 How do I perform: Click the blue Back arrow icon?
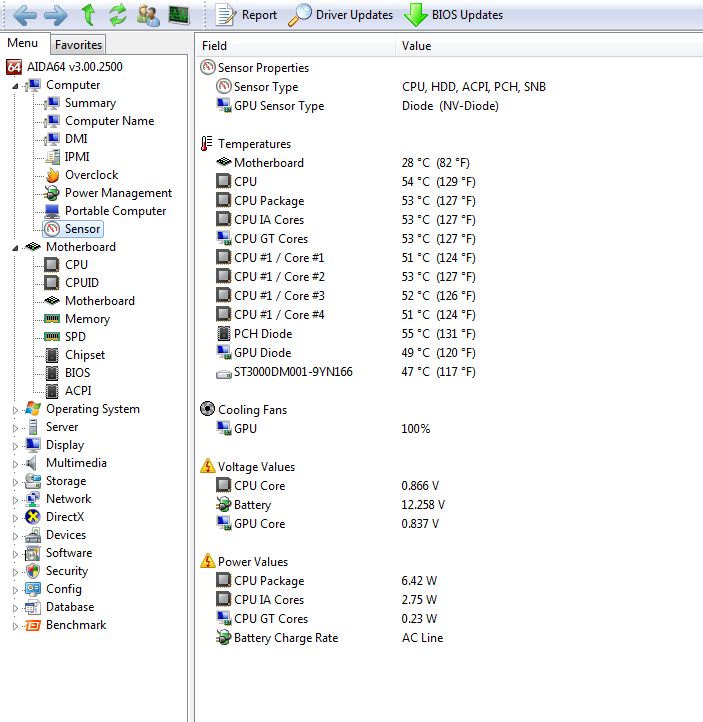pyautogui.click(x=25, y=15)
